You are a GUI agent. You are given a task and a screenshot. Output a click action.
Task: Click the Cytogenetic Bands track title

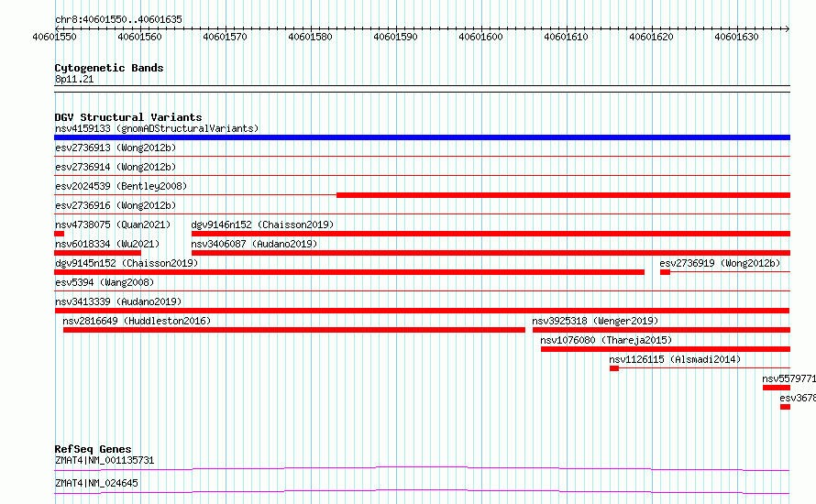[109, 68]
